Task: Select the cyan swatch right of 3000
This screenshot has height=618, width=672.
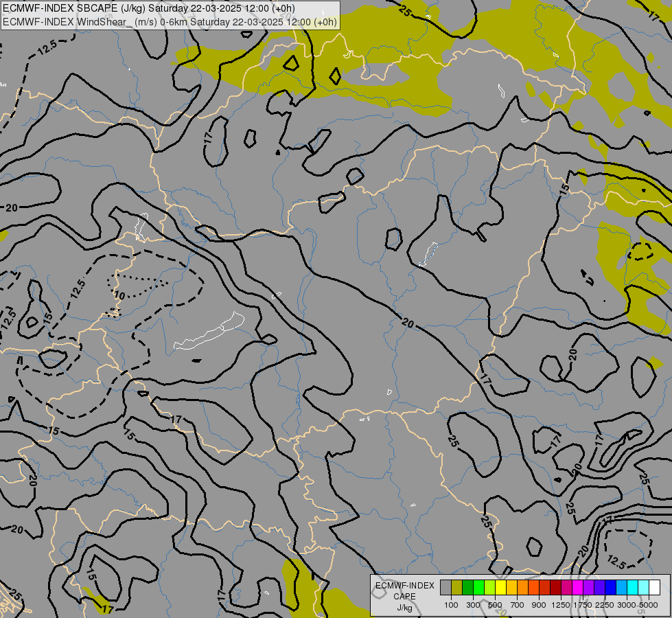Action: pos(633,587)
